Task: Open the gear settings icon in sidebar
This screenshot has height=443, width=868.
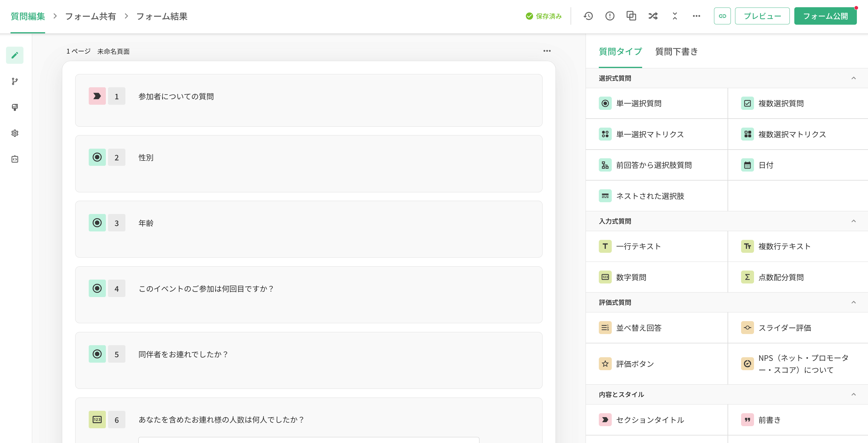Action: 15,133
